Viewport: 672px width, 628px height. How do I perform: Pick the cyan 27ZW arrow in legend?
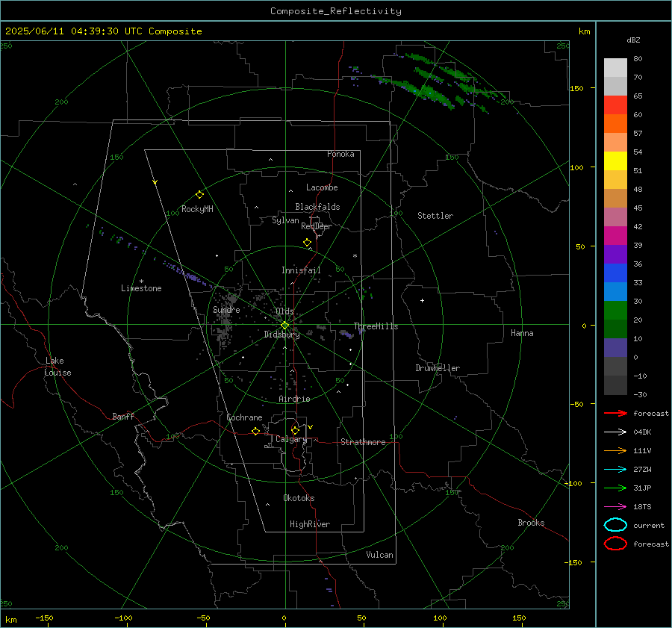pyautogui.click(x=615, y=470)
